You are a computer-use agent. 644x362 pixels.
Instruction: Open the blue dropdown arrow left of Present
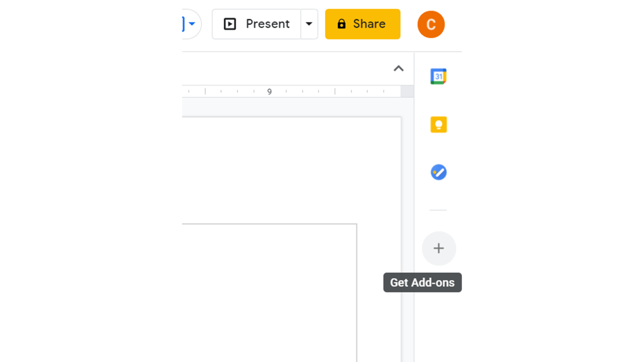(x=192, y=24)
